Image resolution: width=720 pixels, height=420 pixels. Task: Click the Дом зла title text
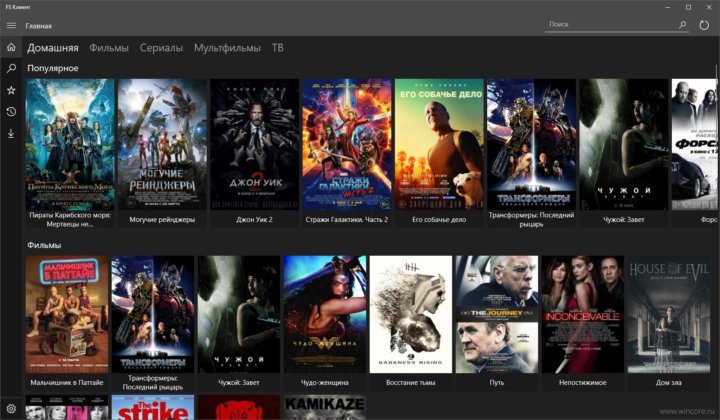point(668,382)
